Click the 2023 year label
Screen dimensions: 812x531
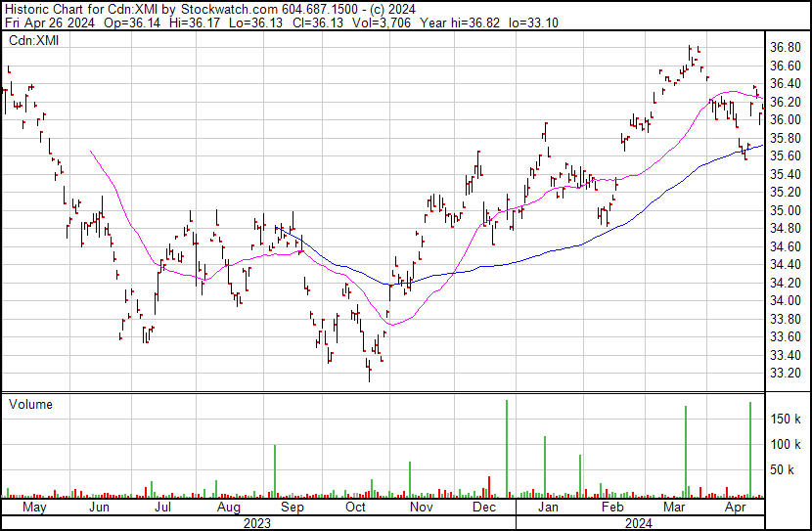pyautogui.click(x=257, y=523)
